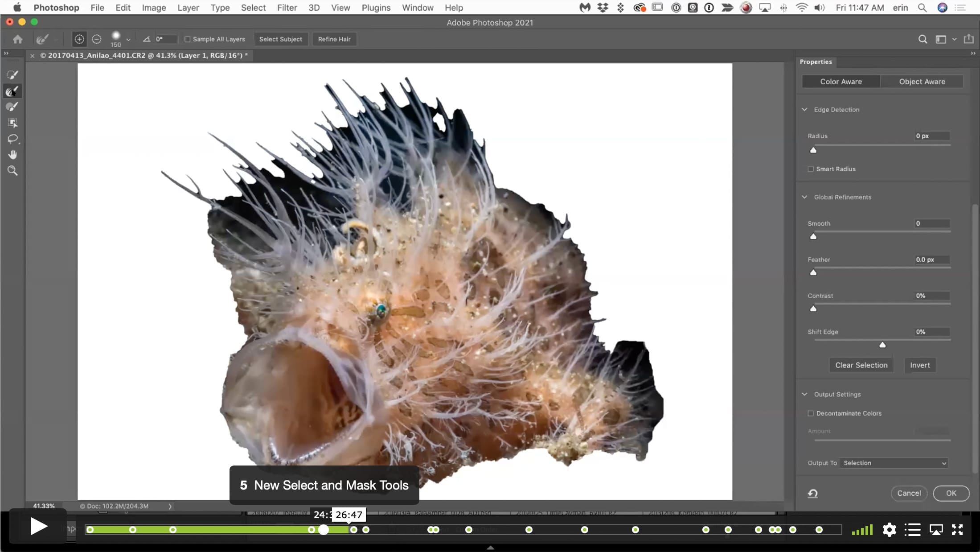Open the Output To dropdown
Image resolution: width=980 pixels, height=552 pixels.
894,463
